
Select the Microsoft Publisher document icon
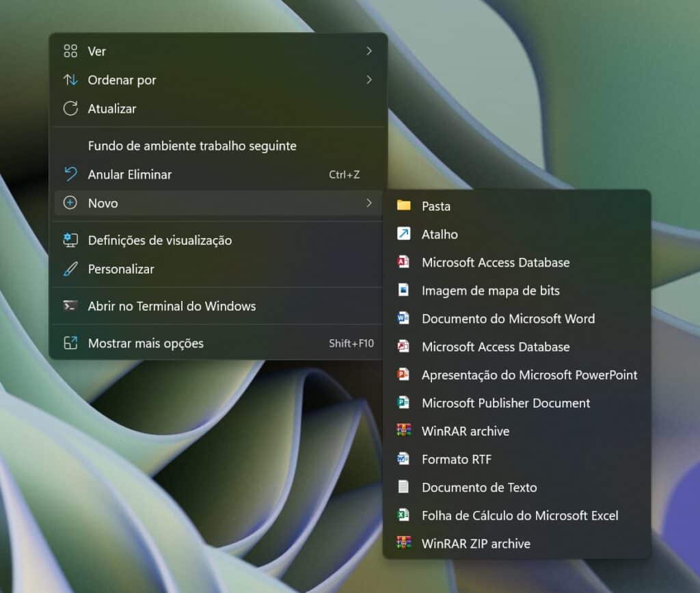pos(403,403)
